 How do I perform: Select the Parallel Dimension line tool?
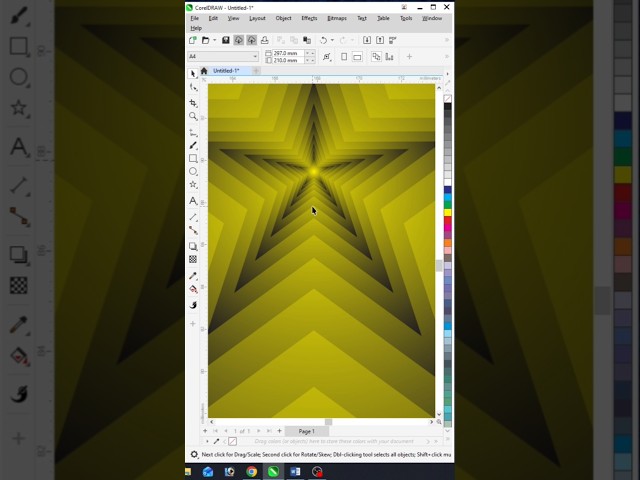[x=193, y=217]
